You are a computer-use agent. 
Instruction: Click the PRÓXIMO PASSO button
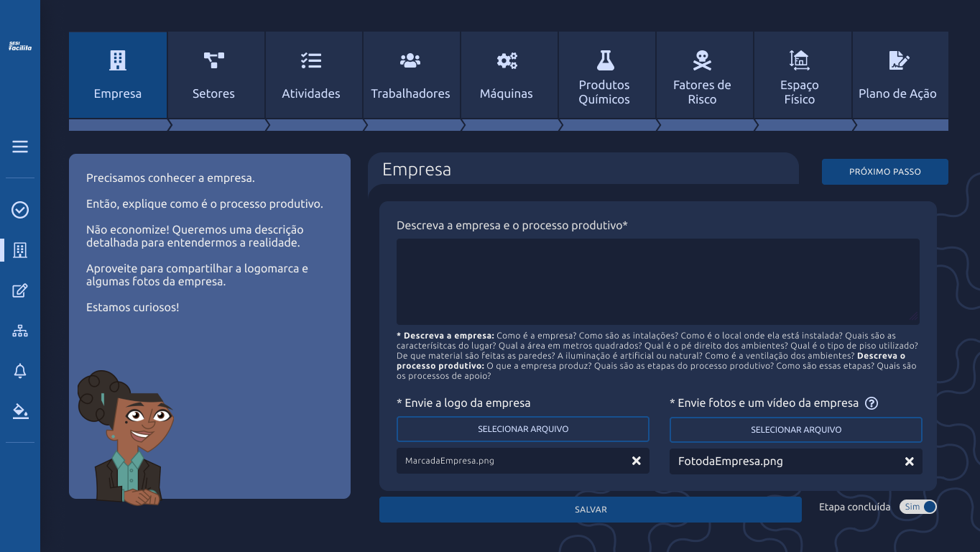click(x=885, y=172)
